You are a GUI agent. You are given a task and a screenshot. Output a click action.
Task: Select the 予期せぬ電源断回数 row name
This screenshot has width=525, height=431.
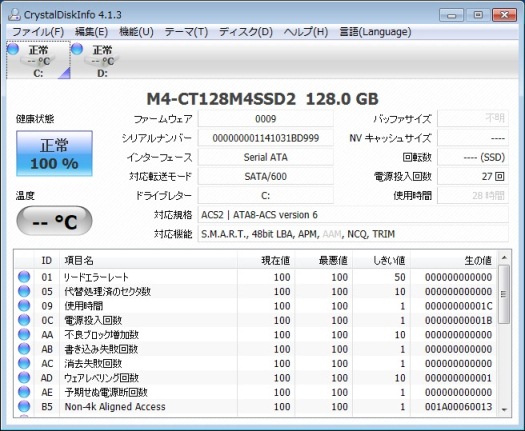point(105,392)
